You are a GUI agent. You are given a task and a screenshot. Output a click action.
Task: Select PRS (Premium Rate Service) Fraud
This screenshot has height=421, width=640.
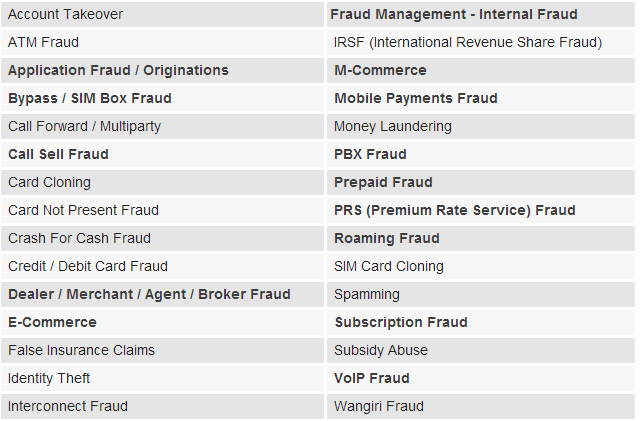click(455, 211)
